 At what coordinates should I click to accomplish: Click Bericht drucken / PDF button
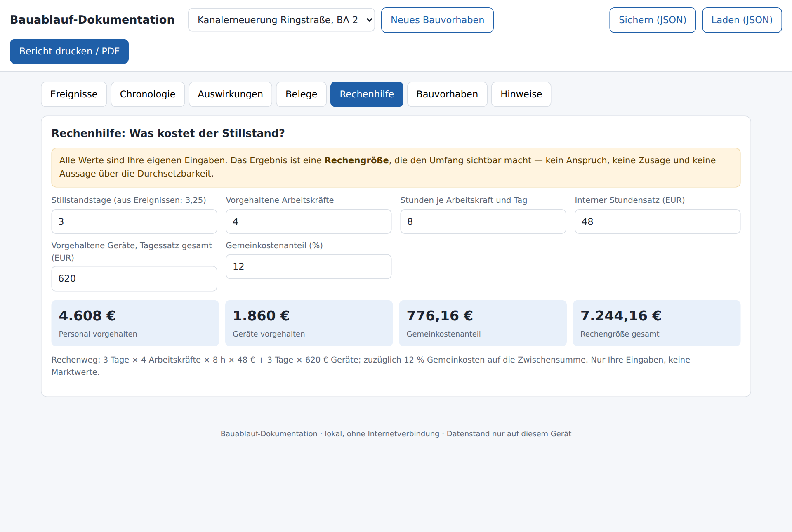[69, 51]
